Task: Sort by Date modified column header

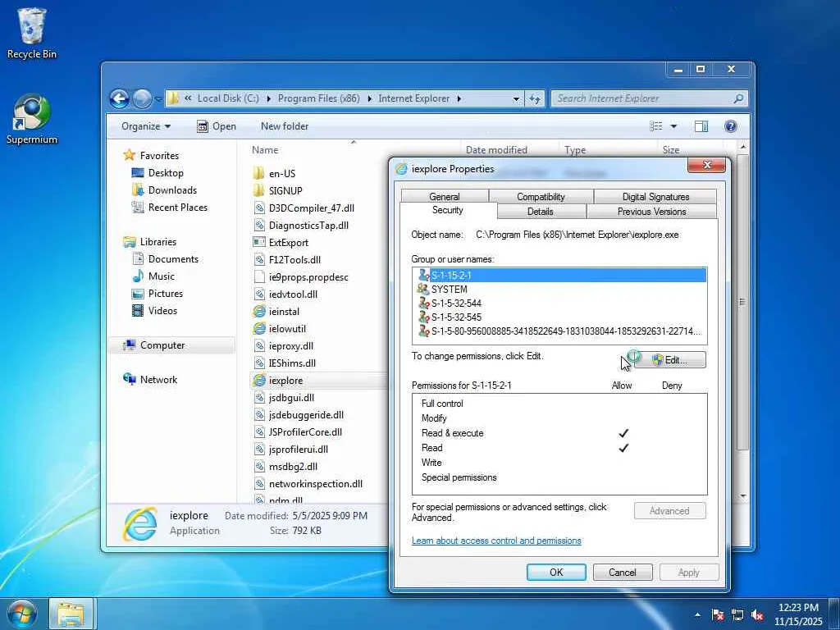Action: [x=496, y=150]
